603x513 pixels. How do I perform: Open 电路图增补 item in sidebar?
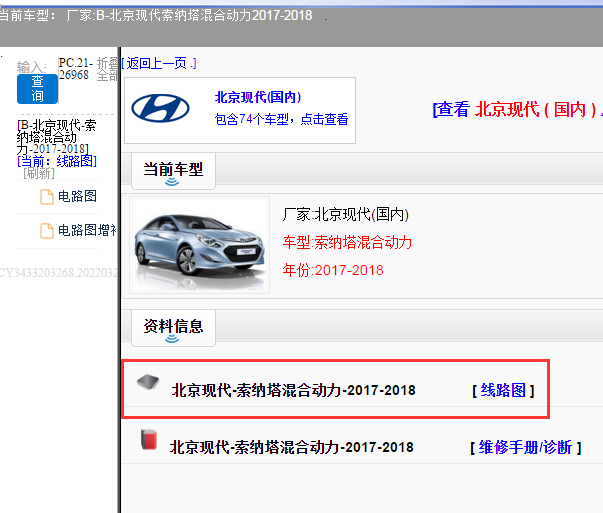[x=87, y=230]
